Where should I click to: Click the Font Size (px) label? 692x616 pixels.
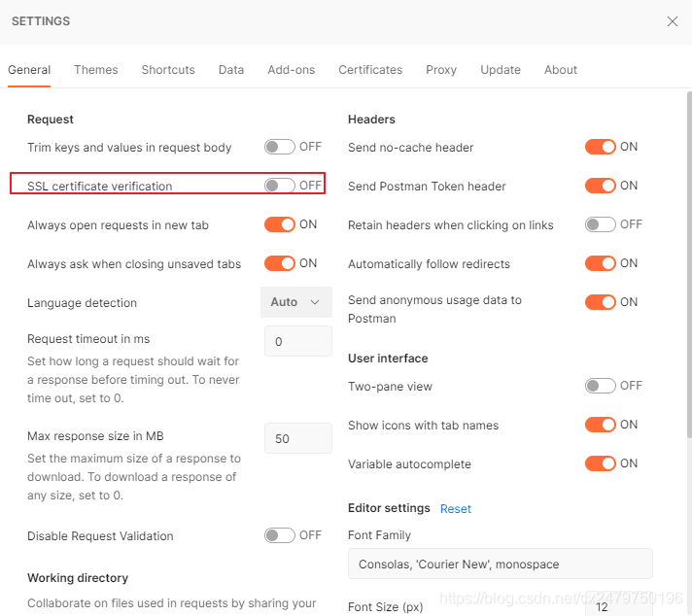click(385, 607)
